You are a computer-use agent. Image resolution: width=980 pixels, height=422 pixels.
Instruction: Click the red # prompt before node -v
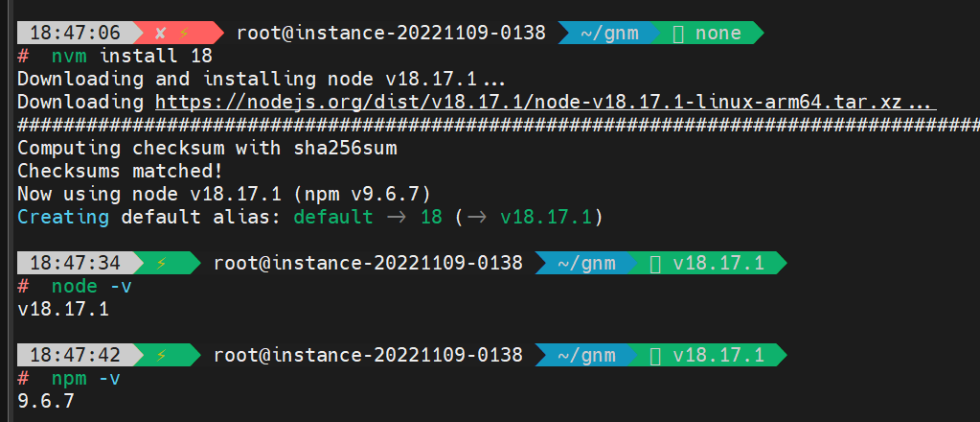[x=23, y=286]
